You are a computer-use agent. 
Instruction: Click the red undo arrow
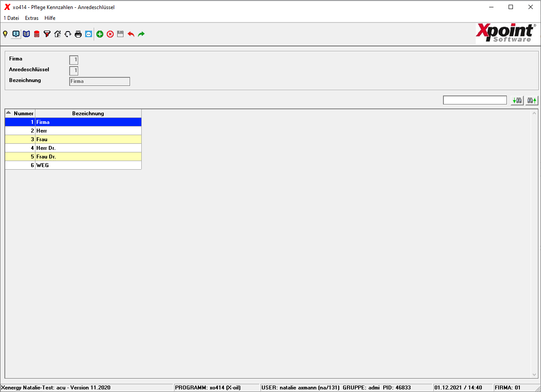[x=131, y=34]
